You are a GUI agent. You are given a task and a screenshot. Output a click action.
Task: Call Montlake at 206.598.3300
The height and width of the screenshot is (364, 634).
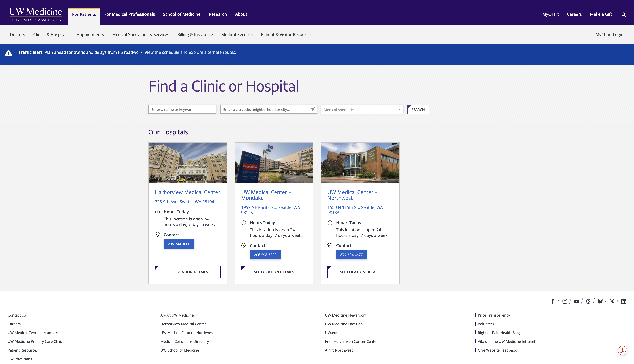(x=265, y=255)
